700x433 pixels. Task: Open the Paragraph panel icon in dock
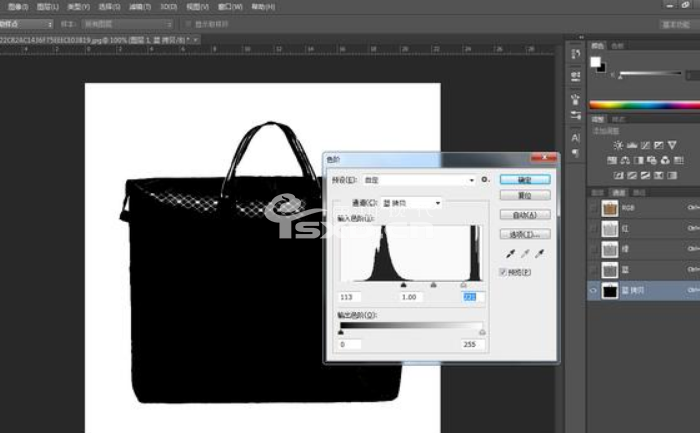click(576, 154)
